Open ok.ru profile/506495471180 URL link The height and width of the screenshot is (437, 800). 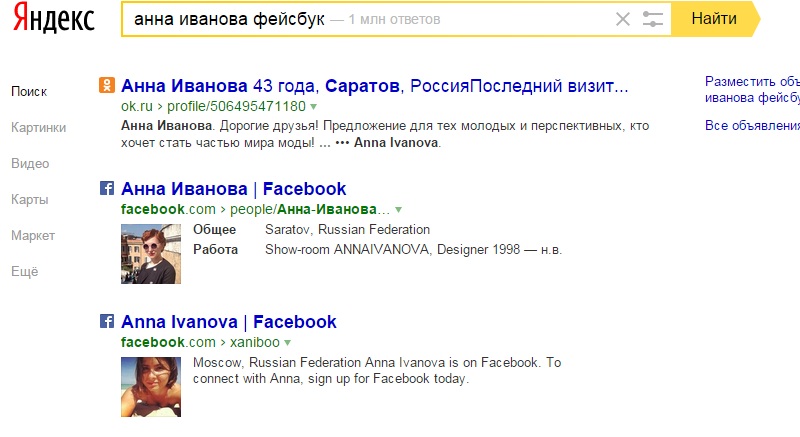click(x=213, y=107)
